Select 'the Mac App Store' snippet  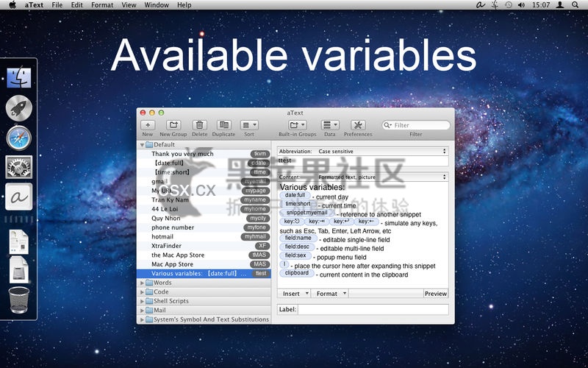204,255
